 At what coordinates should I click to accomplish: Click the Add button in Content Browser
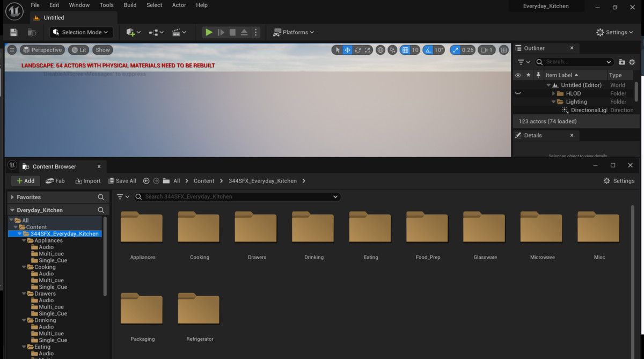25,181
